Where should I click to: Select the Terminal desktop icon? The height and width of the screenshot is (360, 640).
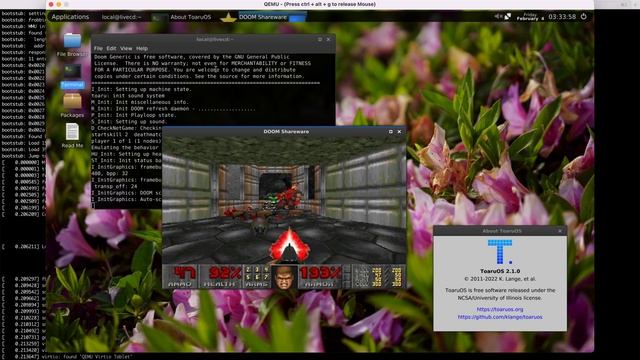72,76
